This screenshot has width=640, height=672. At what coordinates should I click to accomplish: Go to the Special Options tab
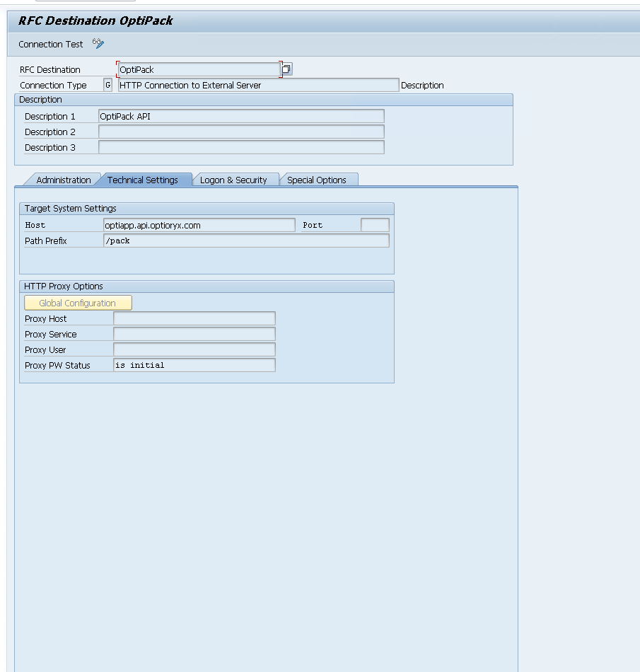[x=316, y=180]
